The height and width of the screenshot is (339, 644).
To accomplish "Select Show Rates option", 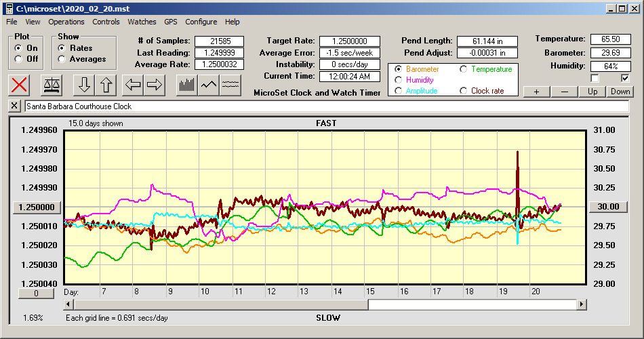I will pos(62,48).
